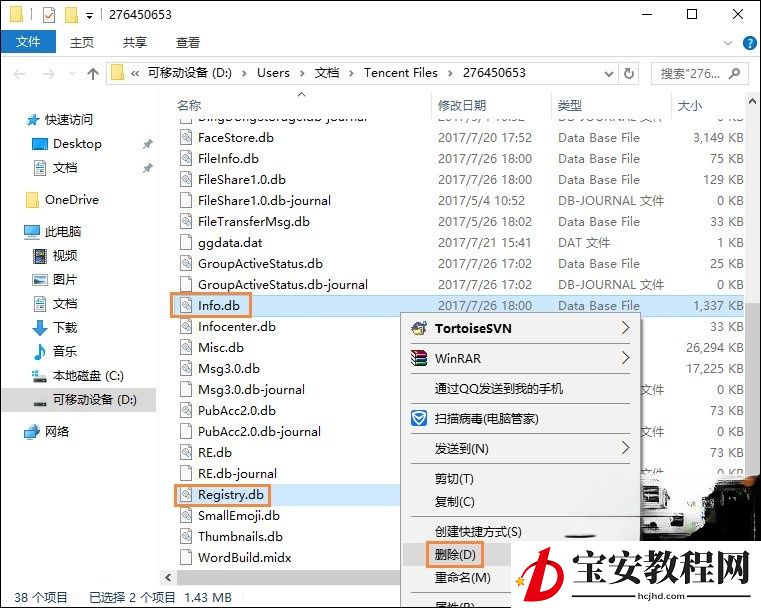The height and width of the screenshot is (608, 761).
Task: Select the Info.db file
Action: [218, 306]
